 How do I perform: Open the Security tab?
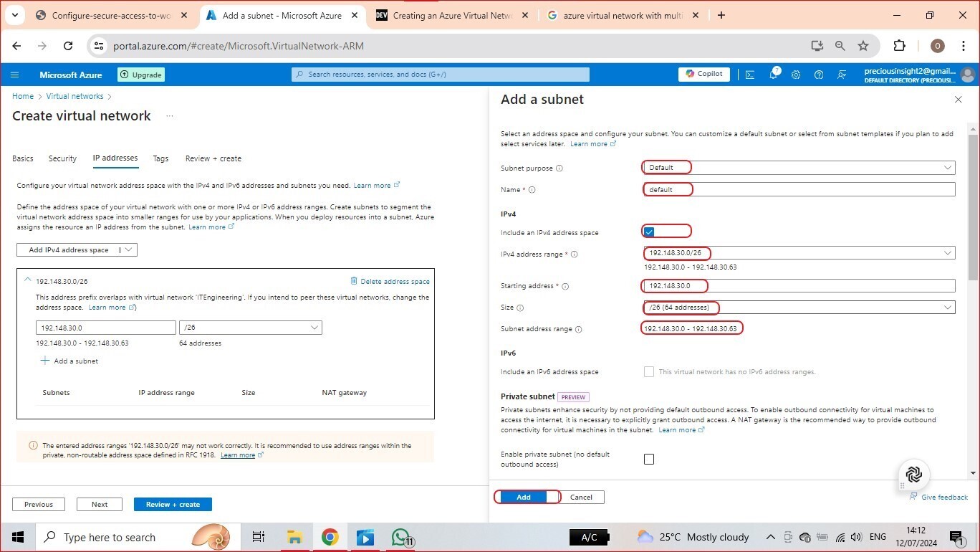point(62,158)
